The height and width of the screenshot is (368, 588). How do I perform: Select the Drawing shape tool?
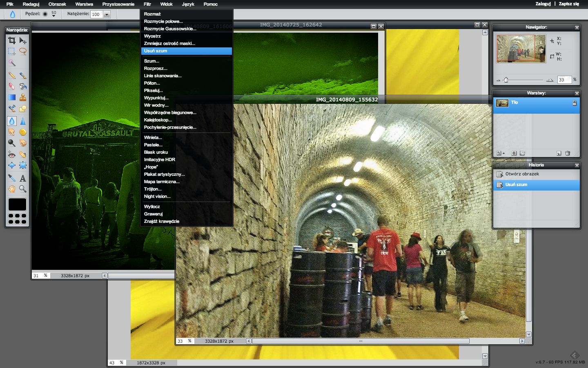(23, 109)
